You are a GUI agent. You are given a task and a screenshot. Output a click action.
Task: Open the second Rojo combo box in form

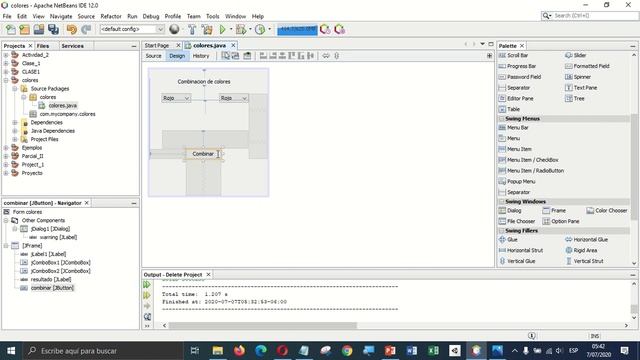click(x=244, y=98)
